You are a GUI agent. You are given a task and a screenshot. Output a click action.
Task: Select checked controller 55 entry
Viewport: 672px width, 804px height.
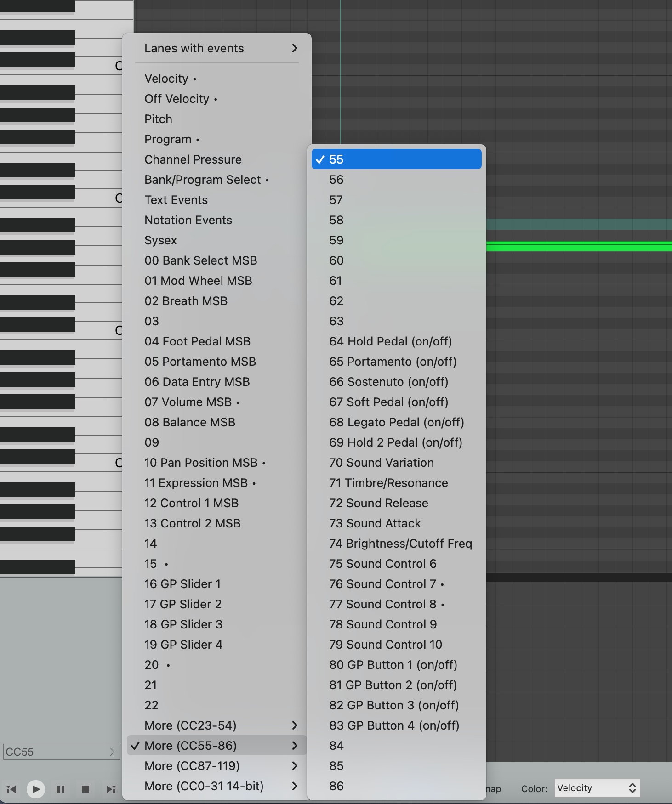pyautogui.click(x=396, y=159)
